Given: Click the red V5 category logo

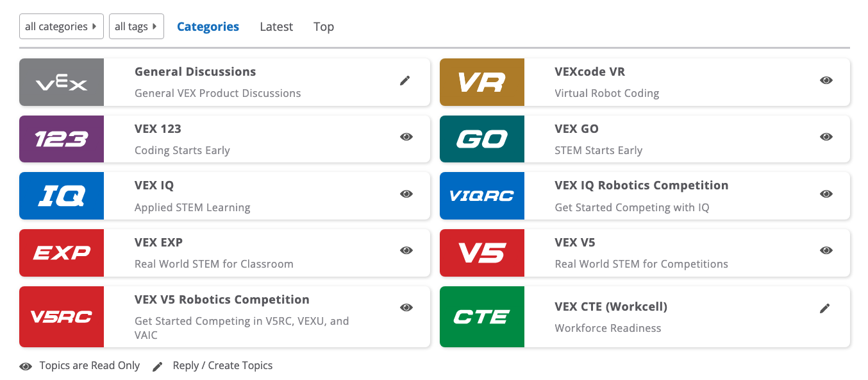Looking at the screenshot, I should coord(482,253).
